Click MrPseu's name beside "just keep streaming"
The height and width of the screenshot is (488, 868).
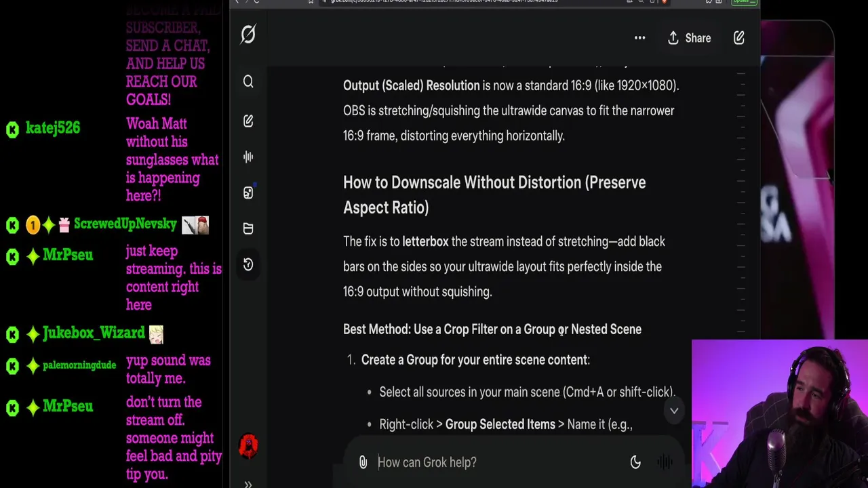pos(68,256)
